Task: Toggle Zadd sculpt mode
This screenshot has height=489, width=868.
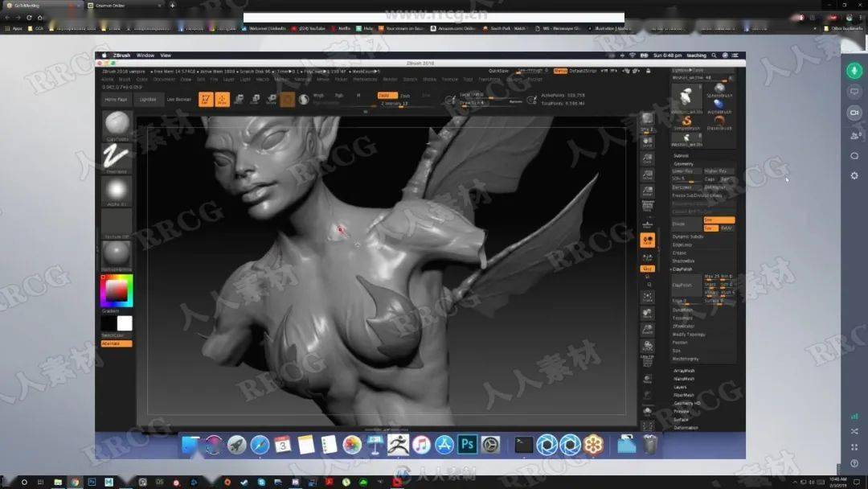Action: click(387, 95)
